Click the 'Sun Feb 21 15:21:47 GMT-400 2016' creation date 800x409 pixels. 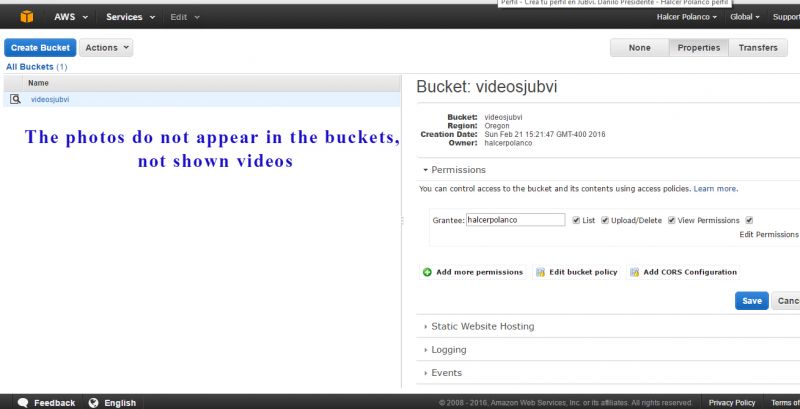click(x=545, y=135)
